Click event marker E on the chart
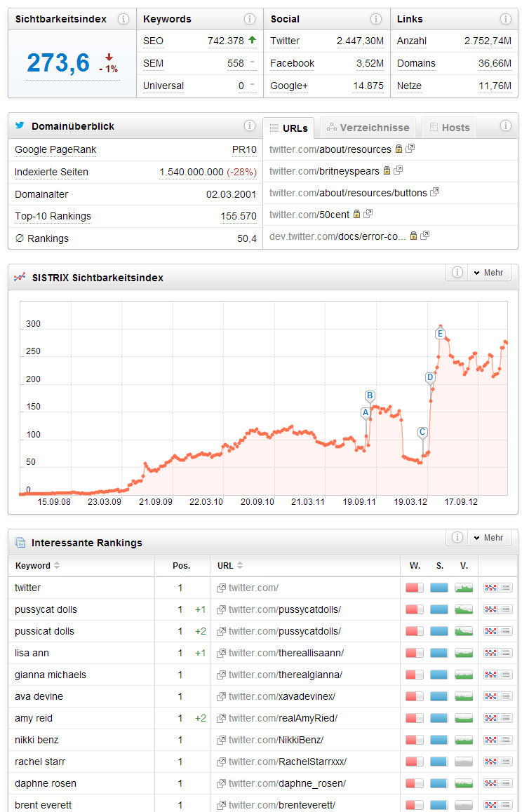Screen dimensions: 529x812 click(440, 334)
